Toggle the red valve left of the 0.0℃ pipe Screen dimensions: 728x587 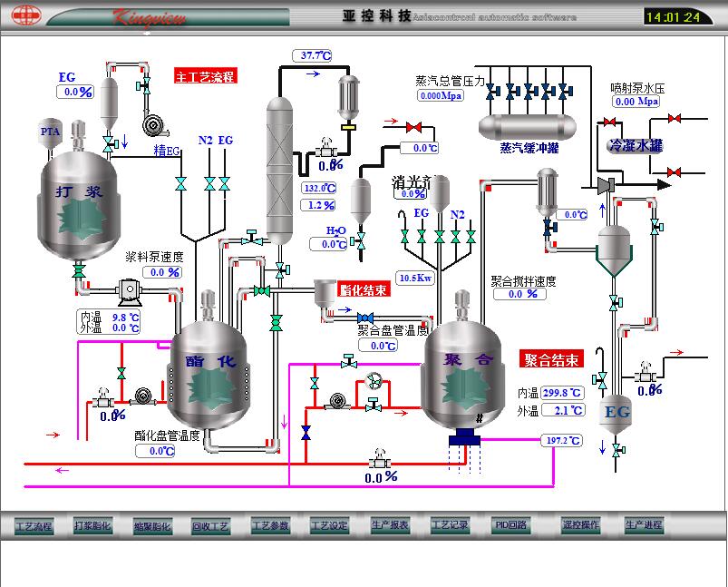point(413,127)
